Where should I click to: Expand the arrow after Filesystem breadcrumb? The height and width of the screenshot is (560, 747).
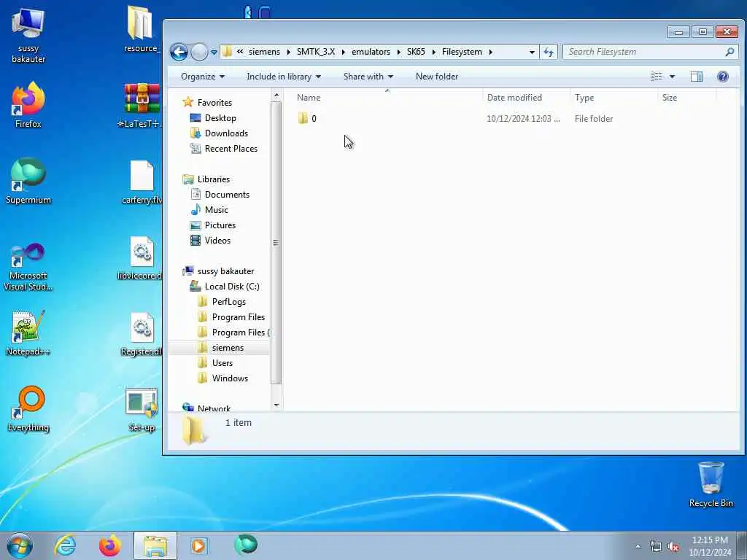(x=490, y=52)
